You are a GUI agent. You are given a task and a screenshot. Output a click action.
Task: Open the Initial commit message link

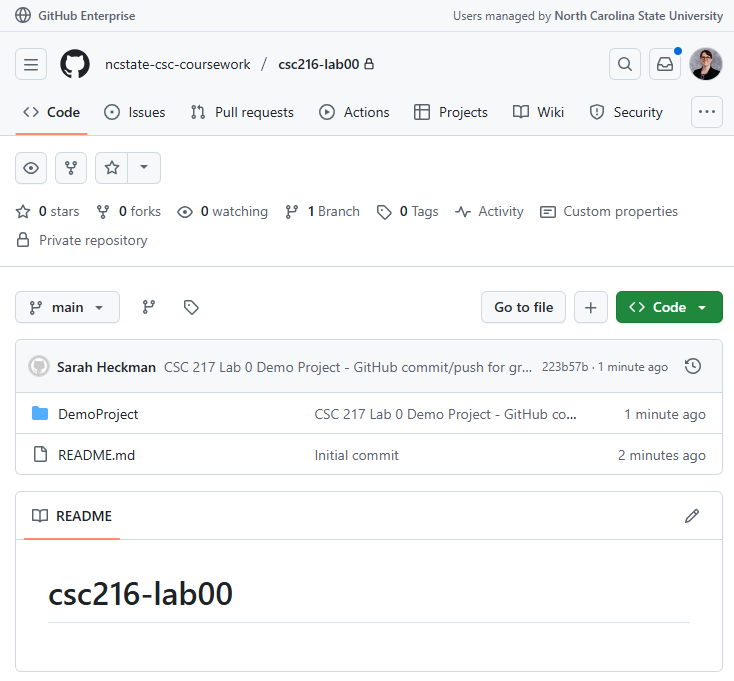point(357,455)
